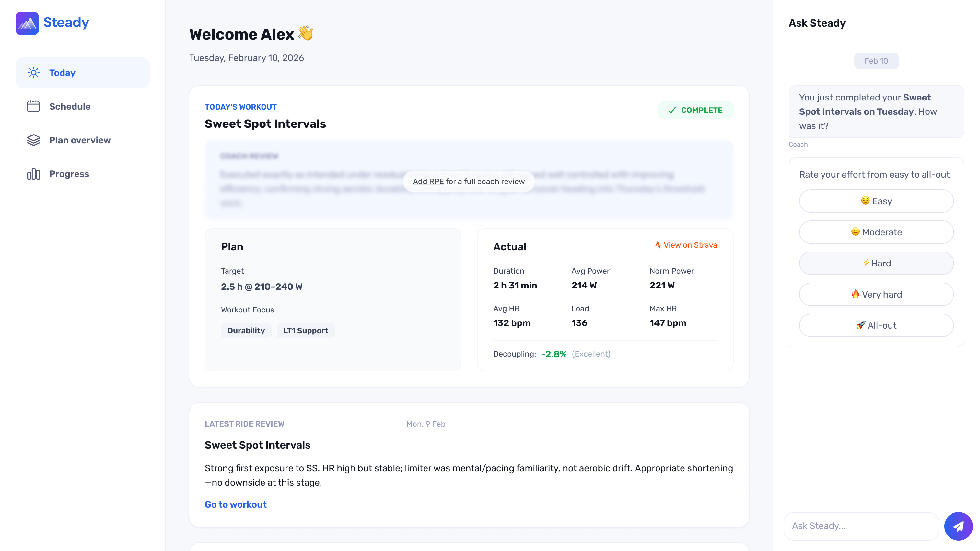Follow the Go to workout link

(236, 505)
